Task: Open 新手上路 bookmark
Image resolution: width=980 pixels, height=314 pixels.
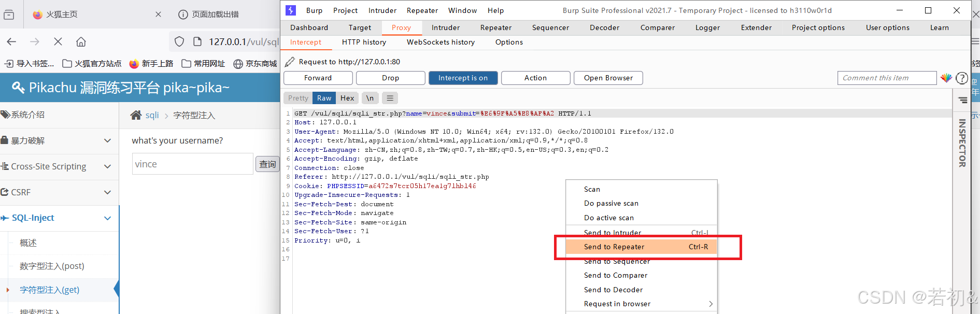Action: tap(151, 64)
